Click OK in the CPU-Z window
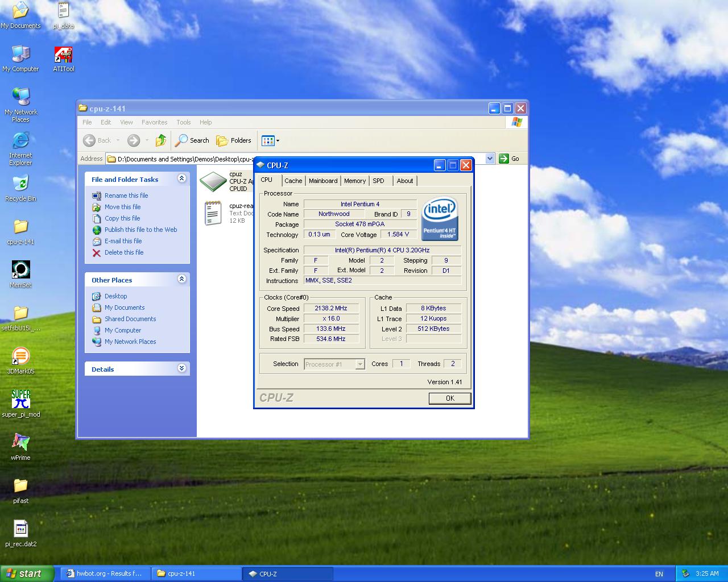 (450, 398)
